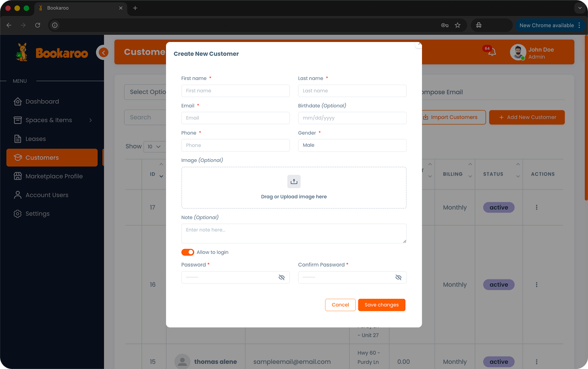
Task: Disable the Allow to login toggle
Action: pyautogui.click(x=188, y=252)
